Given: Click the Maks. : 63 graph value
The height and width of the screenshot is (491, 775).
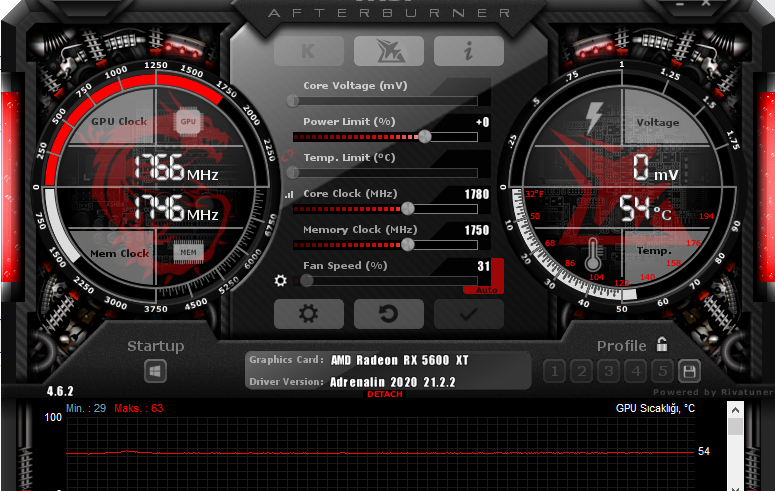Looking at the screenshot, I should point(138,408).
